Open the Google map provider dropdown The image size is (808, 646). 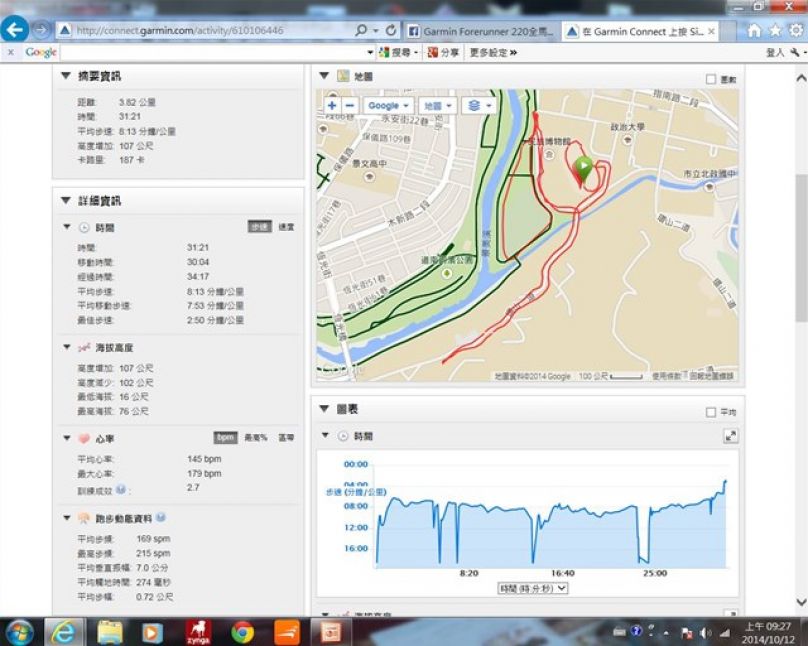tap(388, 105)
